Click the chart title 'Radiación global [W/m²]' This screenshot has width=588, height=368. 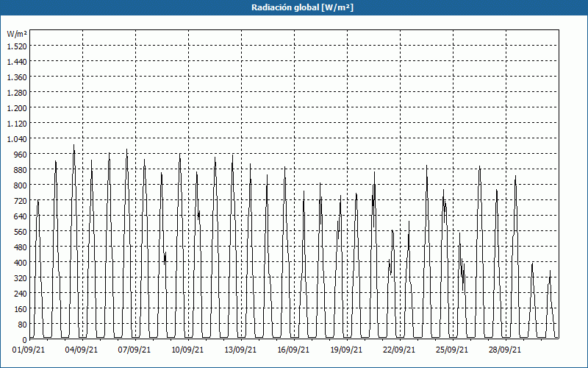(302, 7)
